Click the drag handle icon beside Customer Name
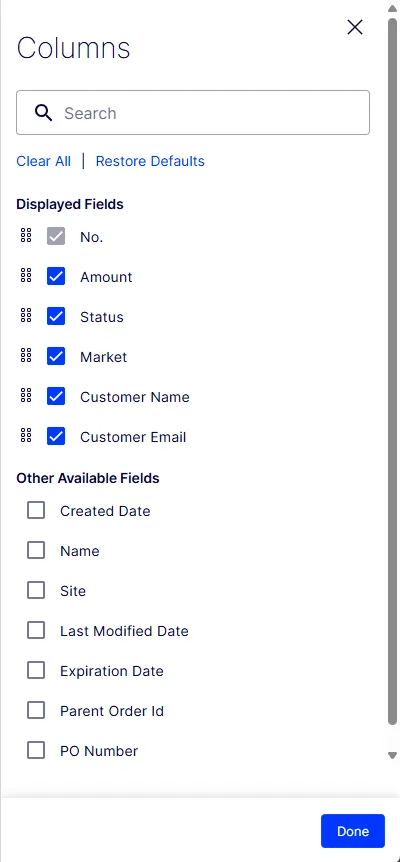The width and height of the screenshot is (400, 862). [x=26, y=395]
